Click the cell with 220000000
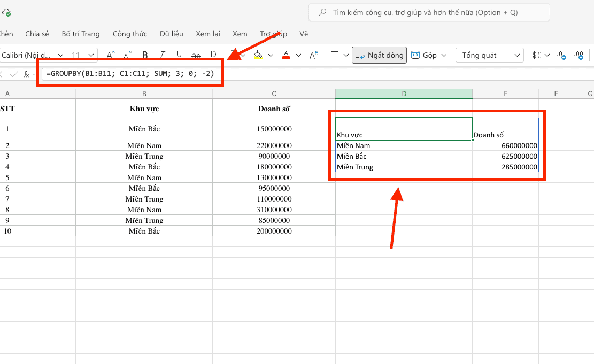594x364 pixels. [x=274, y=145]
